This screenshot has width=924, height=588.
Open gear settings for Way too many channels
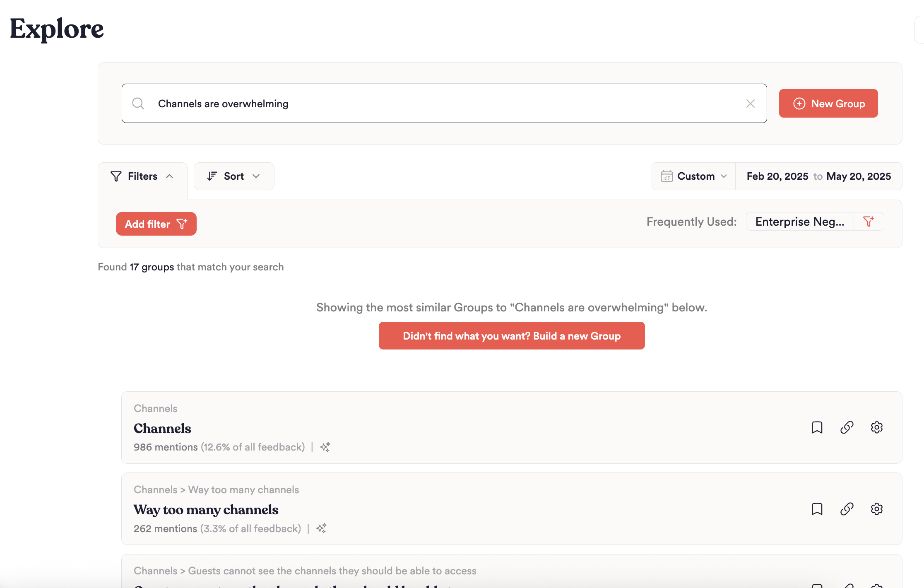pos(876,509)
